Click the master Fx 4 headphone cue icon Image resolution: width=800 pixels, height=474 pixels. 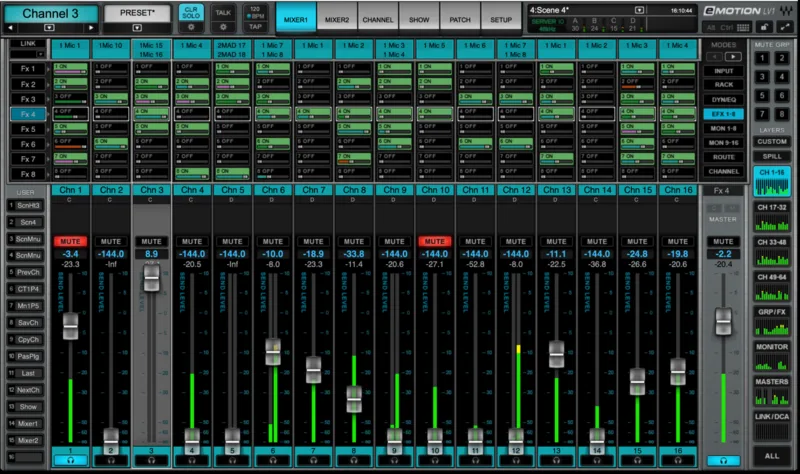(x=723, y=460)
